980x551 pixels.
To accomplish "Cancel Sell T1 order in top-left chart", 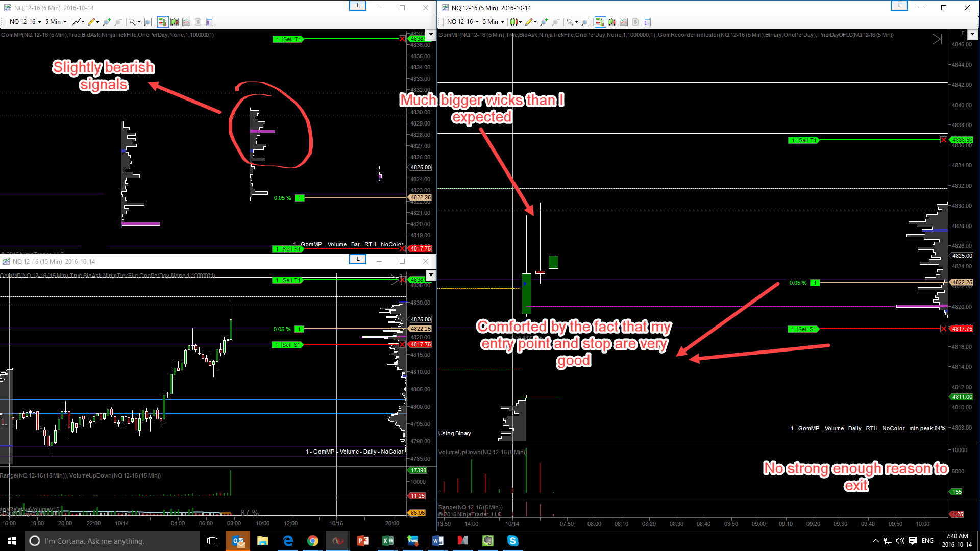I will [x=402, y=39].
